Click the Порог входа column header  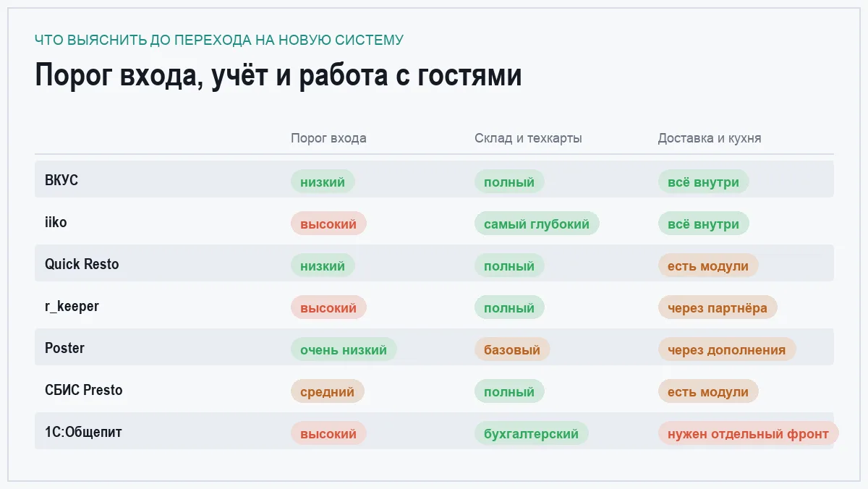tap(328, 138)
